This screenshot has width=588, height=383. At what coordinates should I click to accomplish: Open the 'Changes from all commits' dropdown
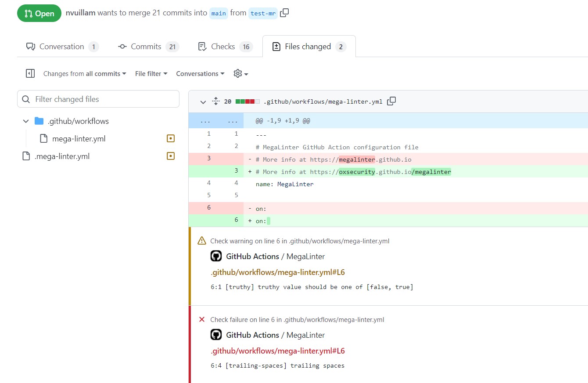coord(85,74)
